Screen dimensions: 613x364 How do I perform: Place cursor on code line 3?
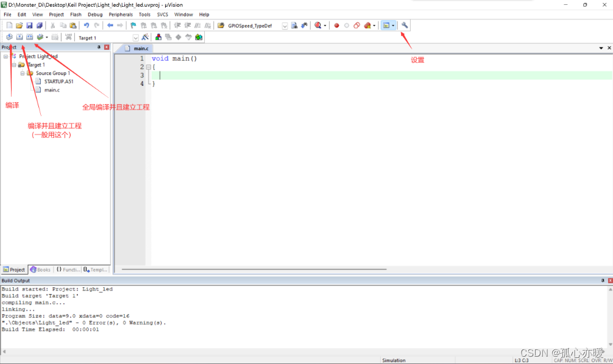pos(381,75)
